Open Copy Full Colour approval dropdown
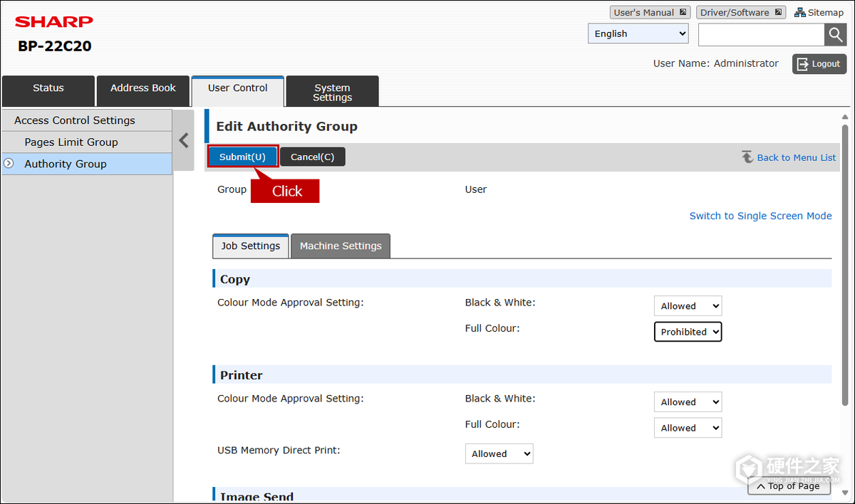 click(688, 332)
